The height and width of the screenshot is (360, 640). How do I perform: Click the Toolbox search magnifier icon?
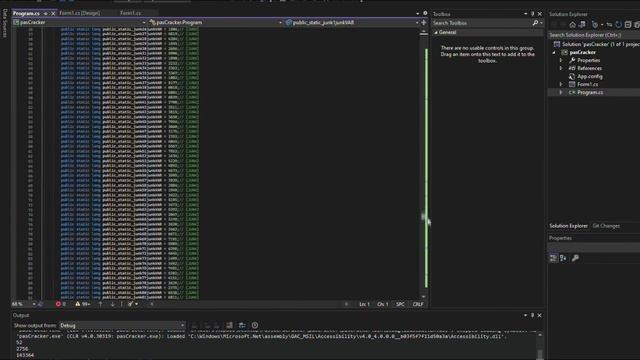[535, 23]
